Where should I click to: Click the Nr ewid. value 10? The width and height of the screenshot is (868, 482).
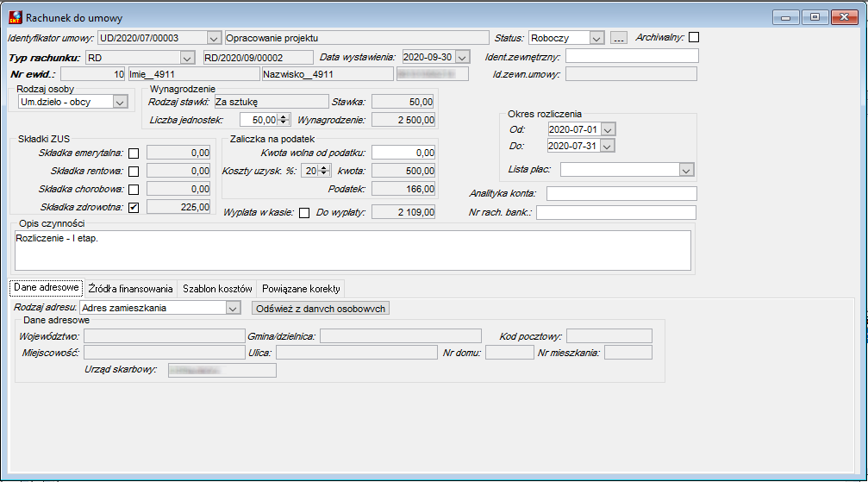pos(93,73)
